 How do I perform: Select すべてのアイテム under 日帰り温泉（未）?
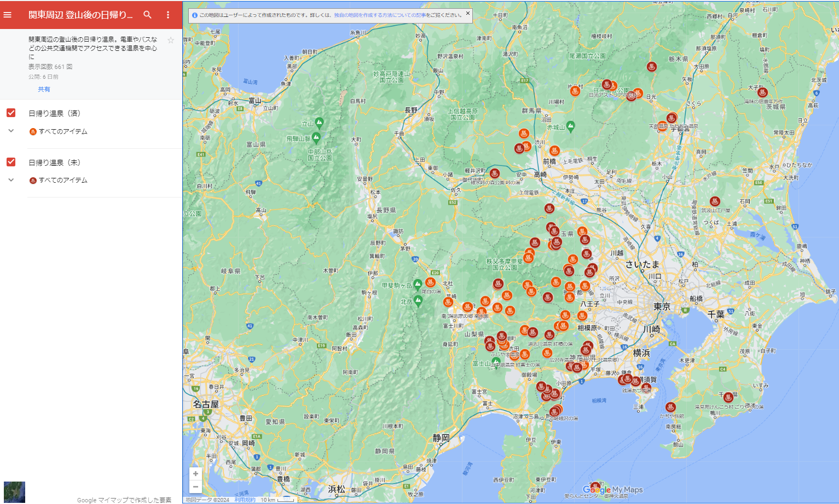(62, 180)
